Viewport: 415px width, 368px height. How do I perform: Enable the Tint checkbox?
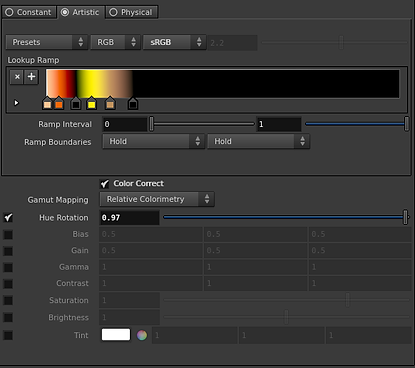click(x=8, y=335)
